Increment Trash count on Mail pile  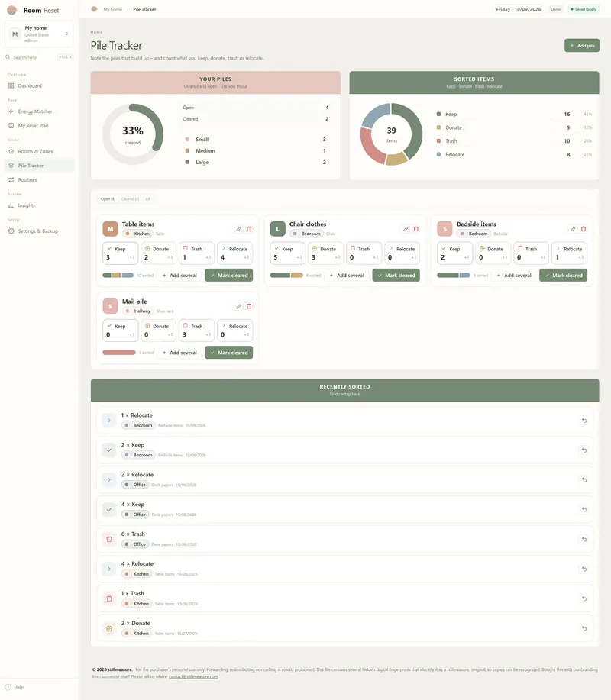coord(196,331)
